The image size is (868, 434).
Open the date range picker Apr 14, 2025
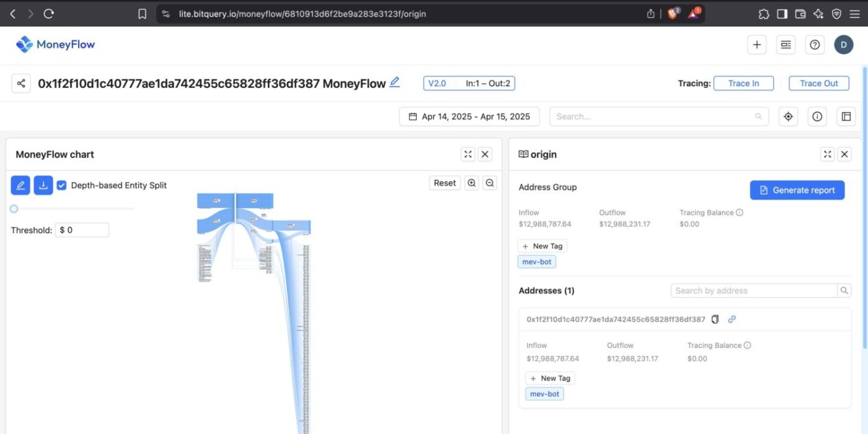pos(469,117)
